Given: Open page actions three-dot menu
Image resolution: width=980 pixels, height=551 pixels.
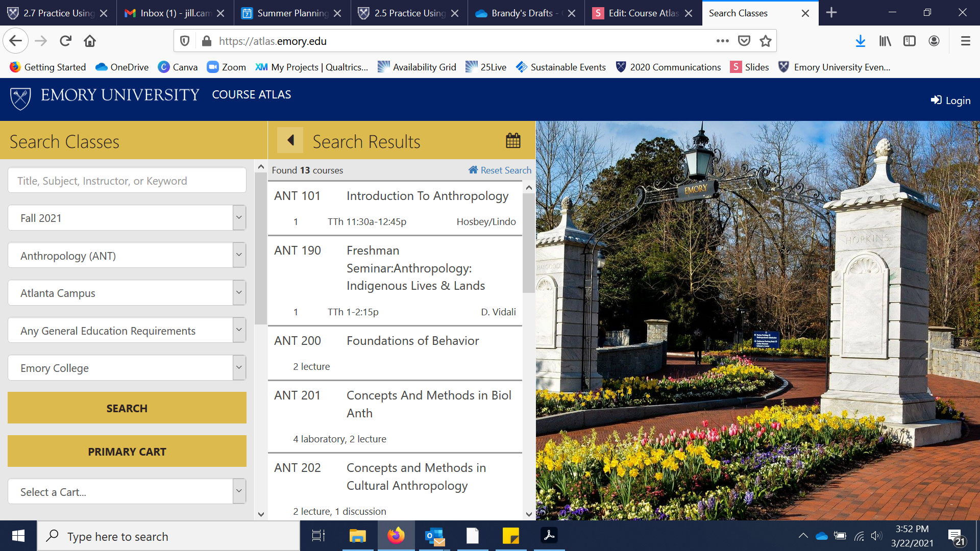Looking at the screenshot, I should [x=722, y=41].
